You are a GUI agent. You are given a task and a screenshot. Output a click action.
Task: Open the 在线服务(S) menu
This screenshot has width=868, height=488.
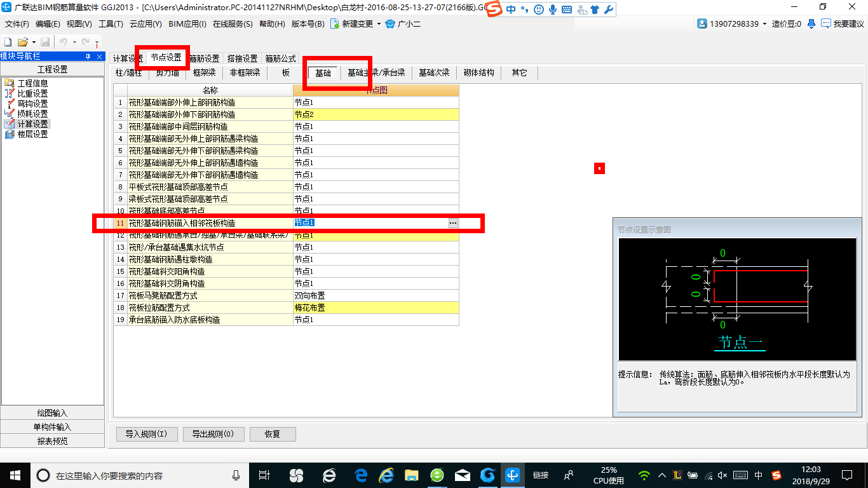tap(233, 24)
